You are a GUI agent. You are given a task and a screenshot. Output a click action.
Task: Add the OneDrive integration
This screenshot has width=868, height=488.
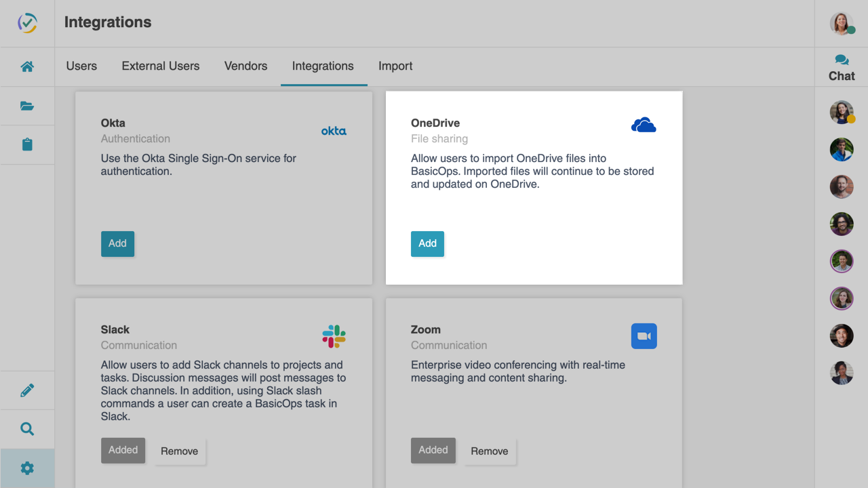click(427, 243)
